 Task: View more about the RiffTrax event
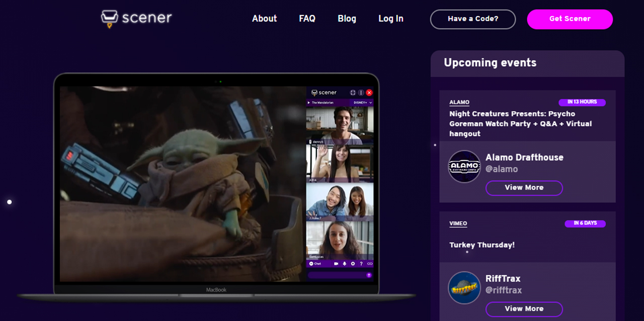(524, 309)
